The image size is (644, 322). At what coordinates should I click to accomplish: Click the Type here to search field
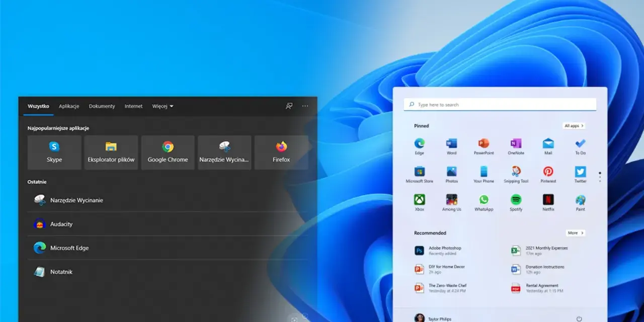coord(500,105)
